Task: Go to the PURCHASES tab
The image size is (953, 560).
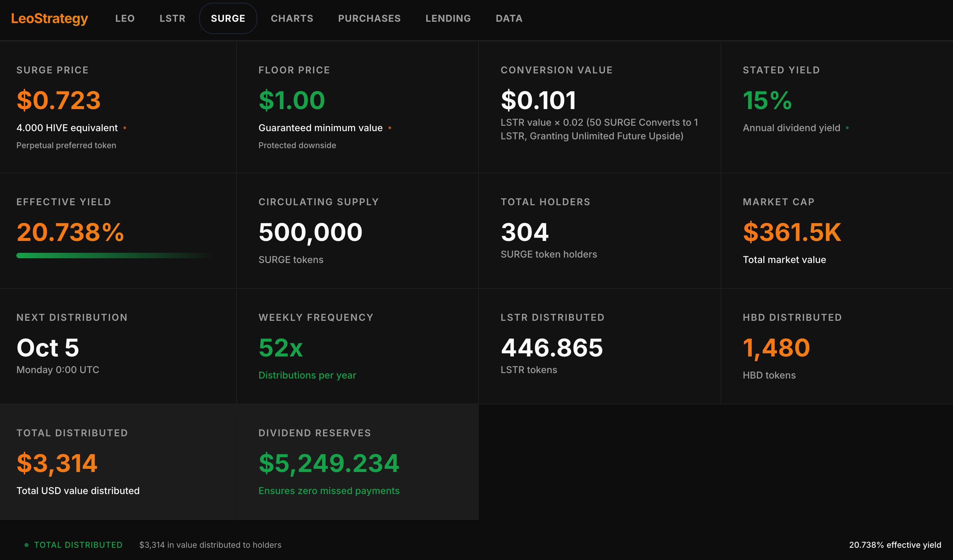Action: pyautogui.click(x=369, y=18)
